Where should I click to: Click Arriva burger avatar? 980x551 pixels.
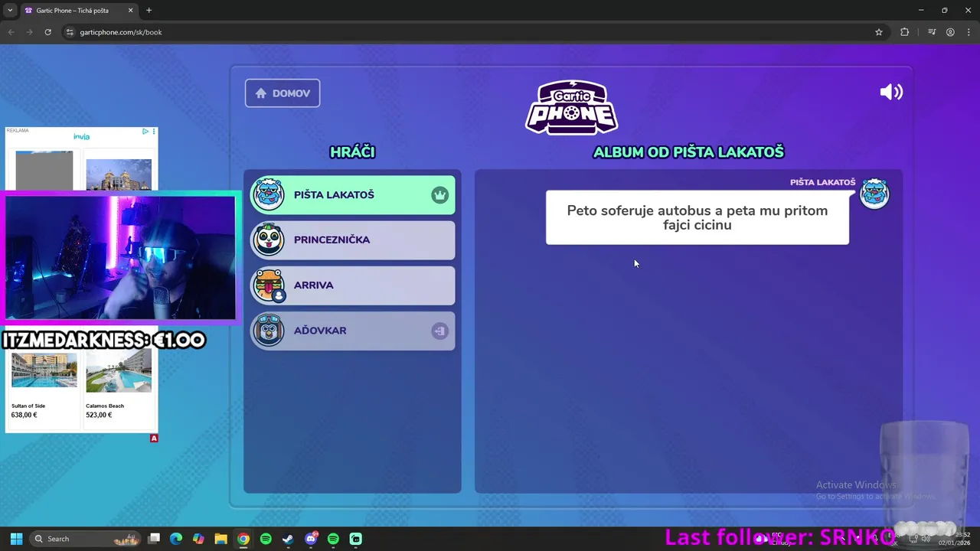pyautogui.click(x=269, y=285)
